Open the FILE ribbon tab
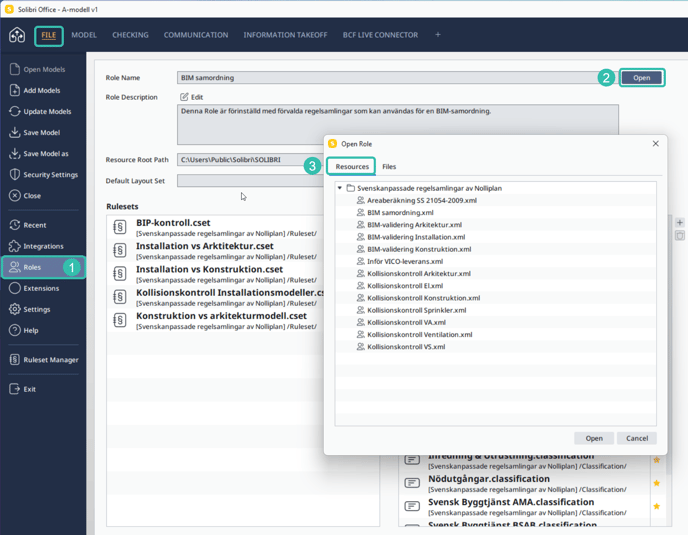The image size is (688, 535). tap(49, 35)
